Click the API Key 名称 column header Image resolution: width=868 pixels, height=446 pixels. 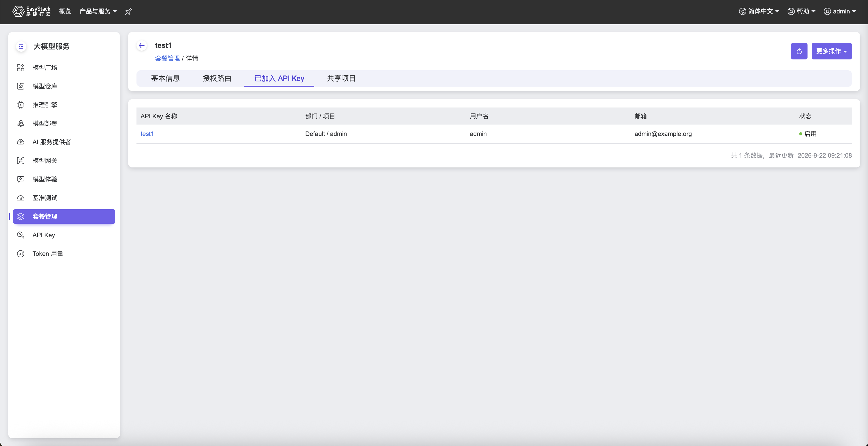(159, 116)
